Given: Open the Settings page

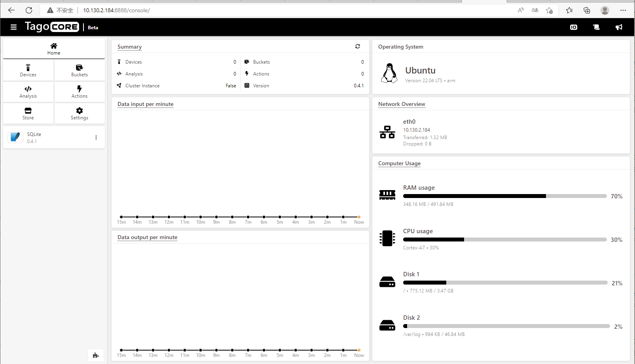Looking at the screenshot, I should click(x=80, y=113).
